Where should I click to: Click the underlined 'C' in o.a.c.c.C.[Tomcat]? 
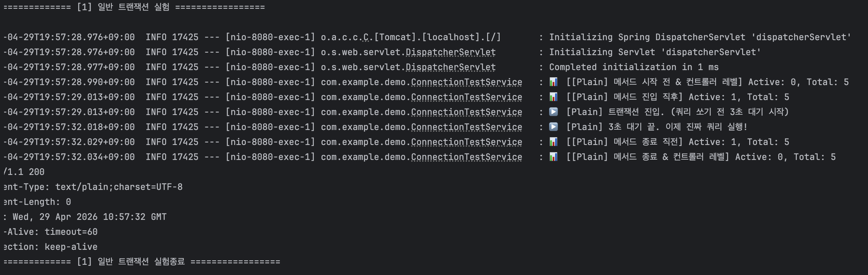click(x=366, y=37)
